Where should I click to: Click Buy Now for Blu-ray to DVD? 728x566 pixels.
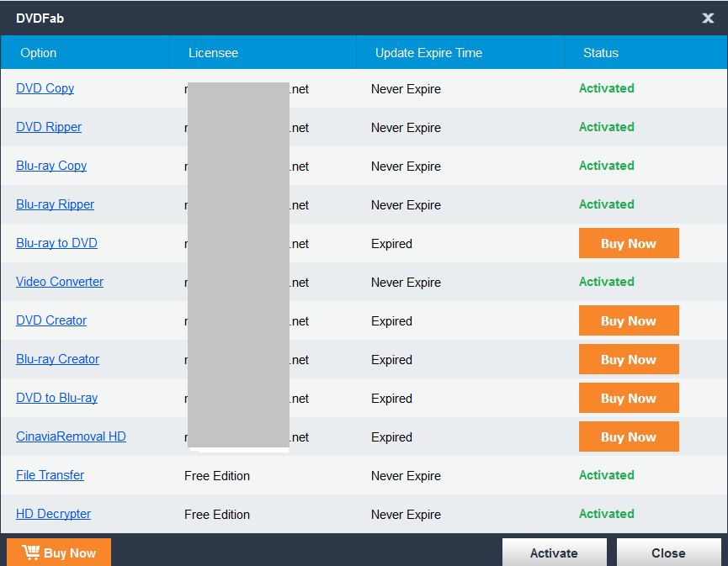coord(629,243)
